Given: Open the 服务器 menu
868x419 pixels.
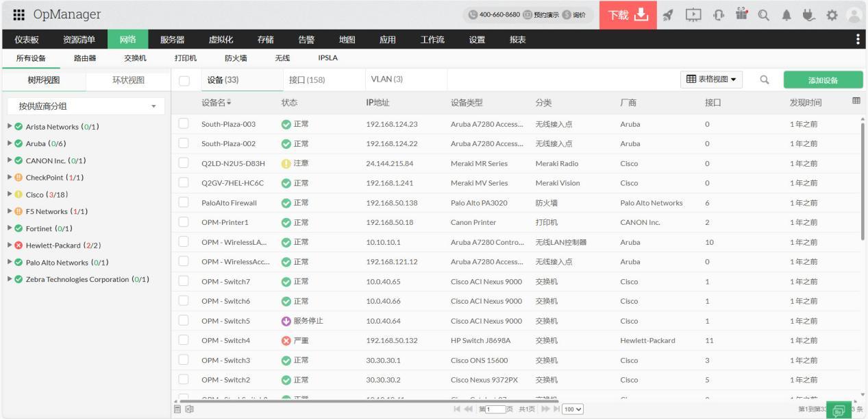Looking at the screenshot, I should pyautogui.click(x=173, y=40).
